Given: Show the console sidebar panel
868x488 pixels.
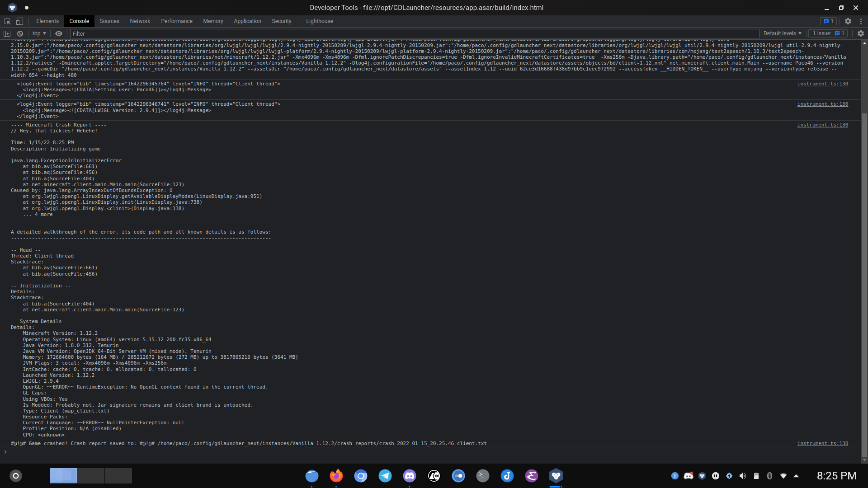Looking at the screenshot, I should [7, 33].
